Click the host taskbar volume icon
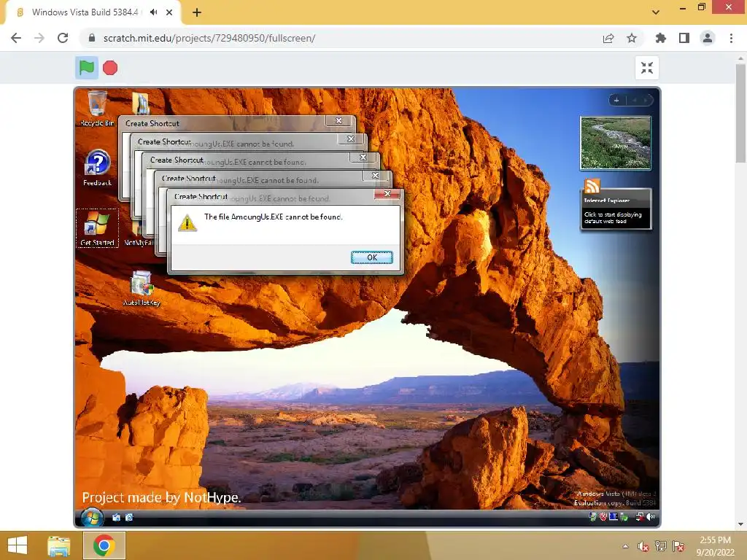Screen dimensions: 747x560 tap(643, 546)
